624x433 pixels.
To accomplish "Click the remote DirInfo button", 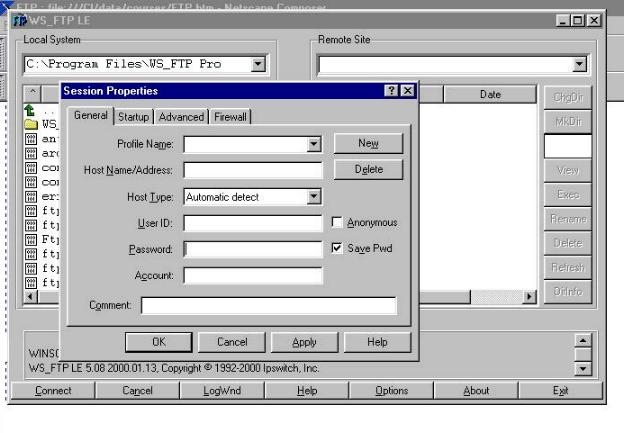I will pos(568,292).
